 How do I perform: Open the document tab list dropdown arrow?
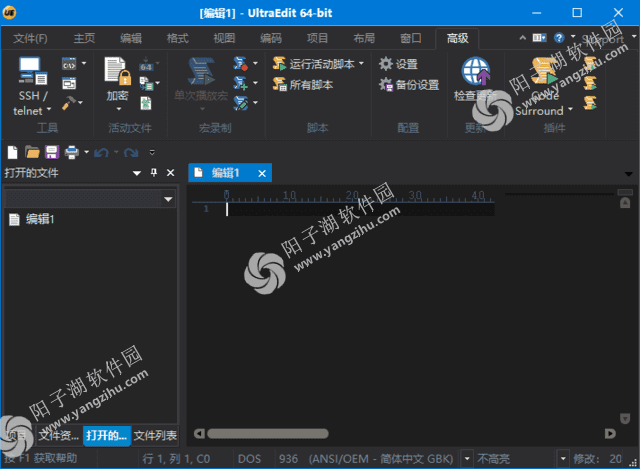[629, 174]
